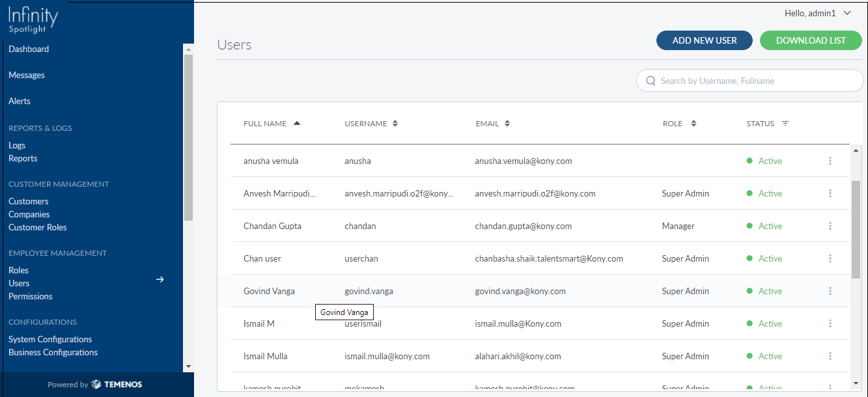Navigate to Permissions in Employee Management
Screen dimensions: 868x397
(x=31, y=296)
